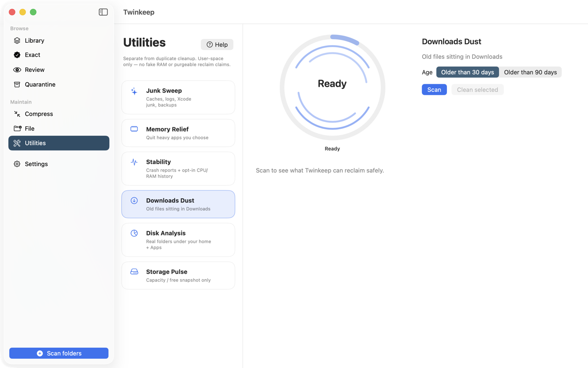Click the Disk Analysis pie icon
Image resolution: width=588 pixels, height=368 pixels.
pyautogui.click(x=134, y=233)
